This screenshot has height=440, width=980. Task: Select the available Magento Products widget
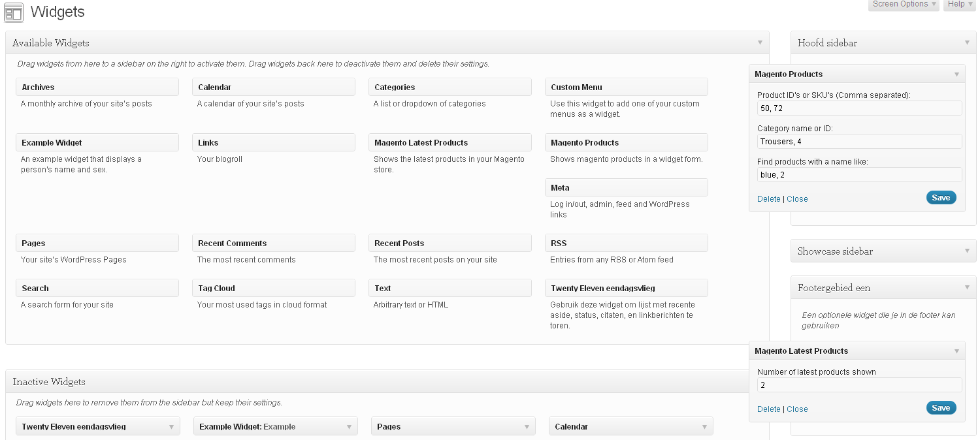[x=627, y=142]
